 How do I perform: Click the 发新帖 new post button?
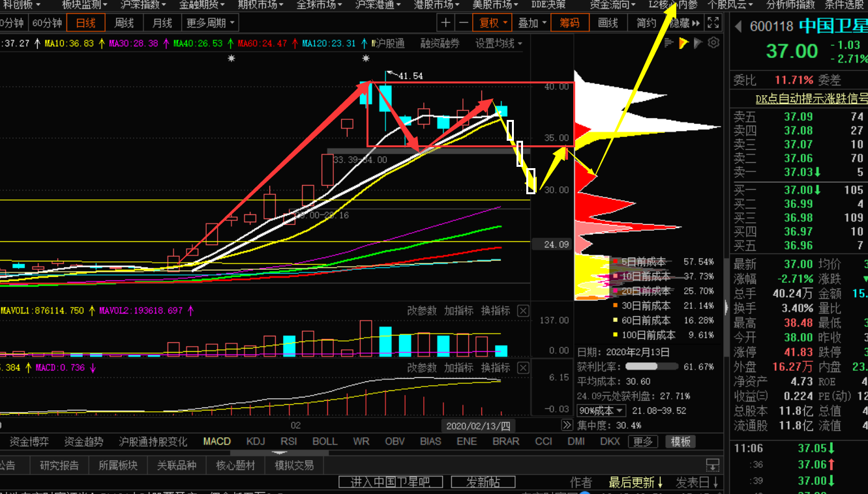click(x=483, y=482)
